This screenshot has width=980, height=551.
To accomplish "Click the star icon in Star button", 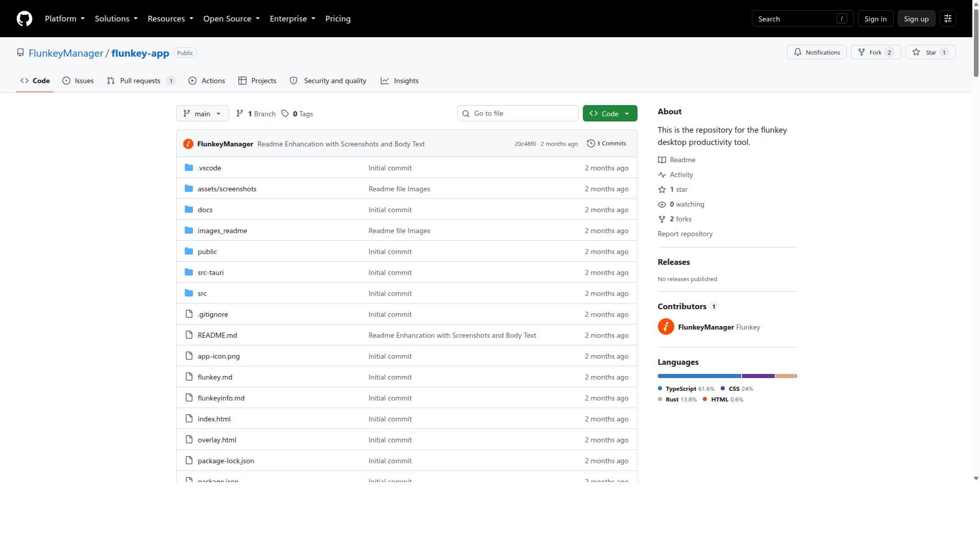I will point(916,53).
